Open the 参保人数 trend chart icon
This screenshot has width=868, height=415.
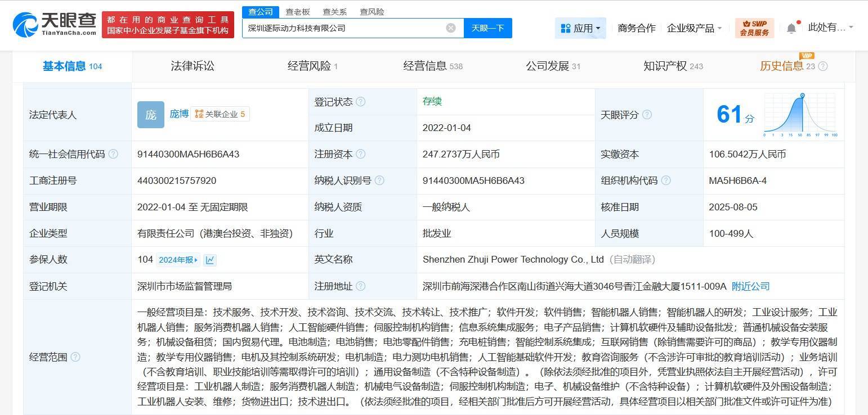pos(210,260)
